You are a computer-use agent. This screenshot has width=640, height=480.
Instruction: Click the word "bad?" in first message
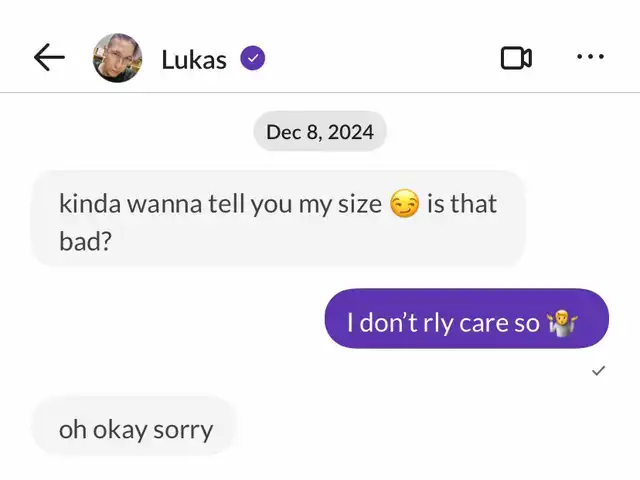coord(86,241)
